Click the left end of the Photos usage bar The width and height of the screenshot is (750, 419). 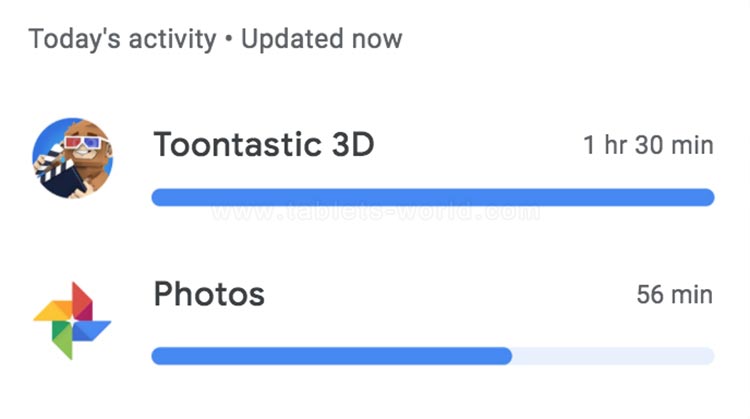[x=160, y=356]
